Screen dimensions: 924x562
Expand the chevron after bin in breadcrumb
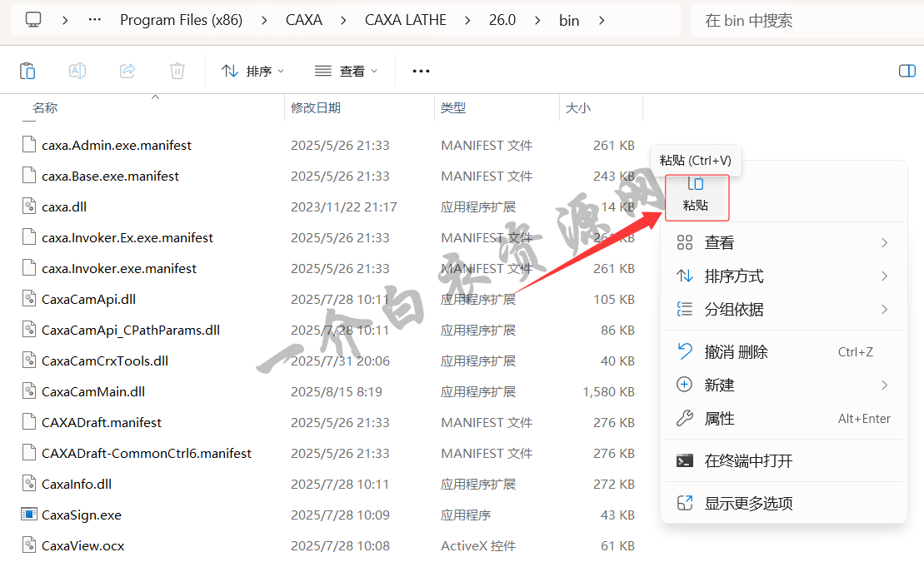pos(602,20)
